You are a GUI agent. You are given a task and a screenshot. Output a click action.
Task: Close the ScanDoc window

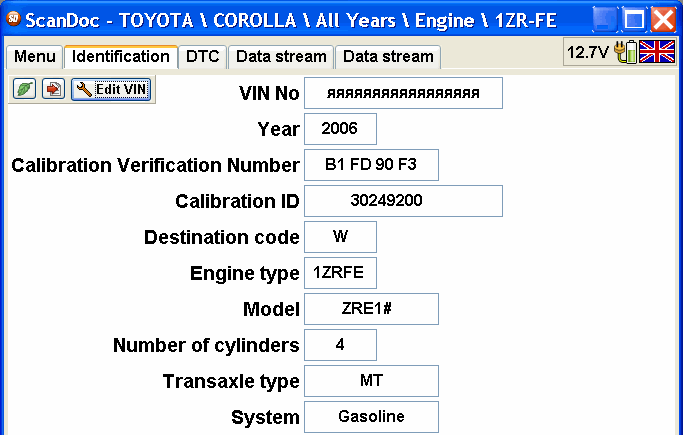tap(663, 20)
